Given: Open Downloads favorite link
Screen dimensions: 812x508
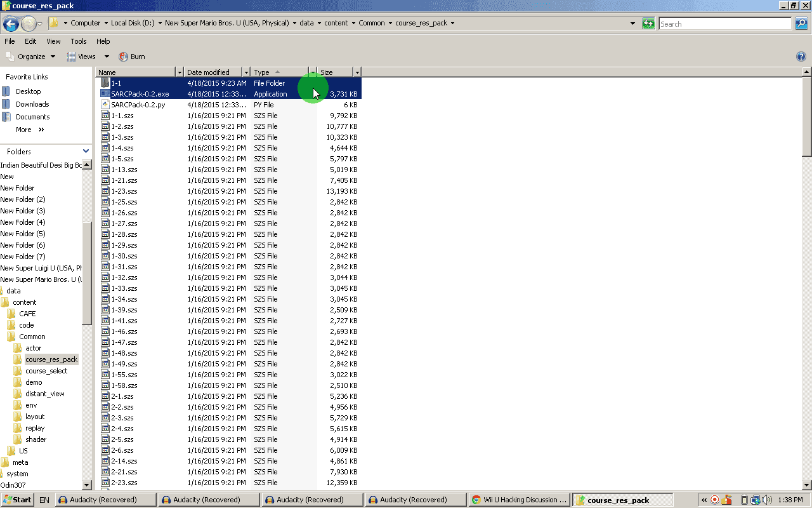Looking at the screenshot, I should coord(32,104).
